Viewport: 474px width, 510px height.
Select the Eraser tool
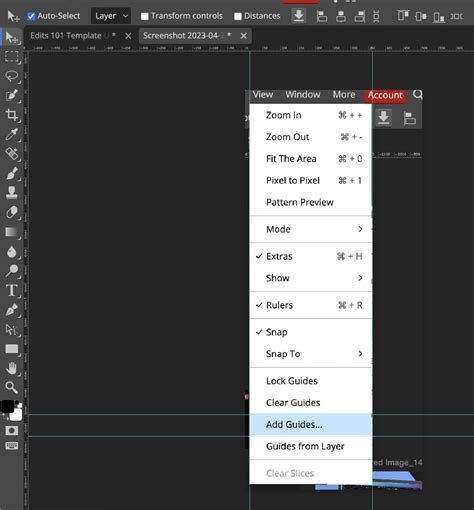pyautogui.click(x=12, y=212)
